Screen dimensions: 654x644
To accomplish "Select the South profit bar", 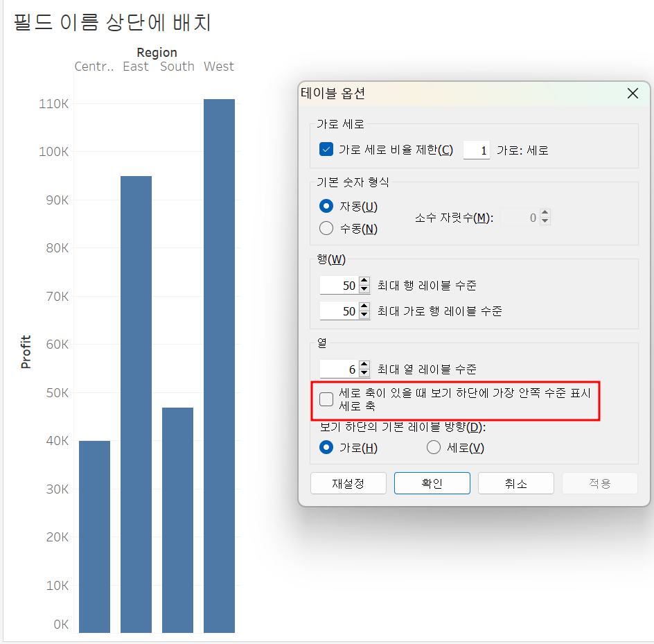I will (x=177, y=520).
